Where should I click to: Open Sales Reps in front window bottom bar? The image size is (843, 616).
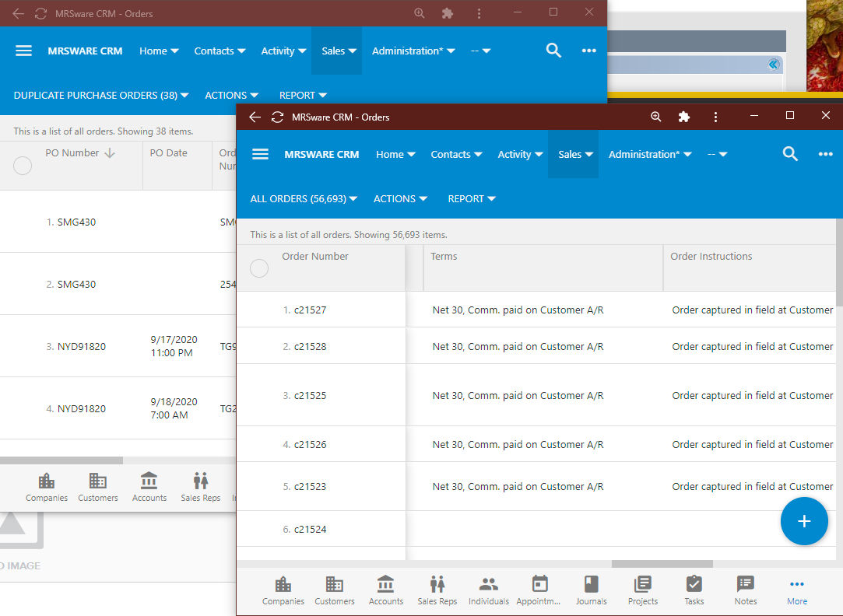[x=437, y=590]
